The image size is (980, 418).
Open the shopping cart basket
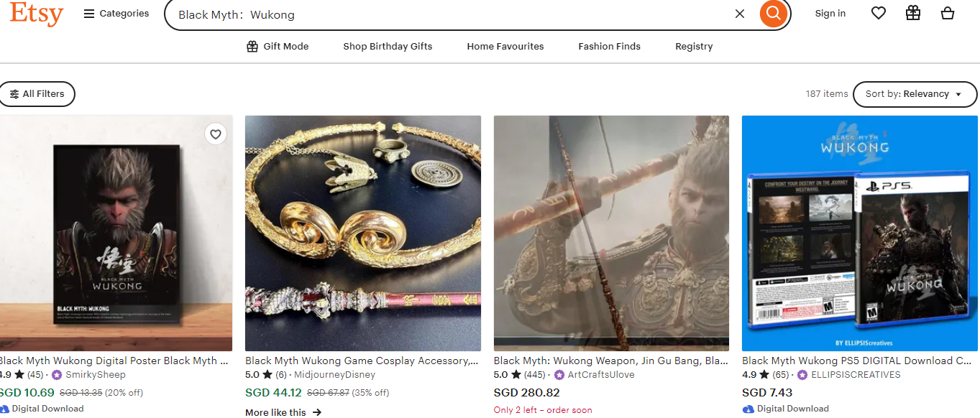pyautogui.click(x=947, y=13)
